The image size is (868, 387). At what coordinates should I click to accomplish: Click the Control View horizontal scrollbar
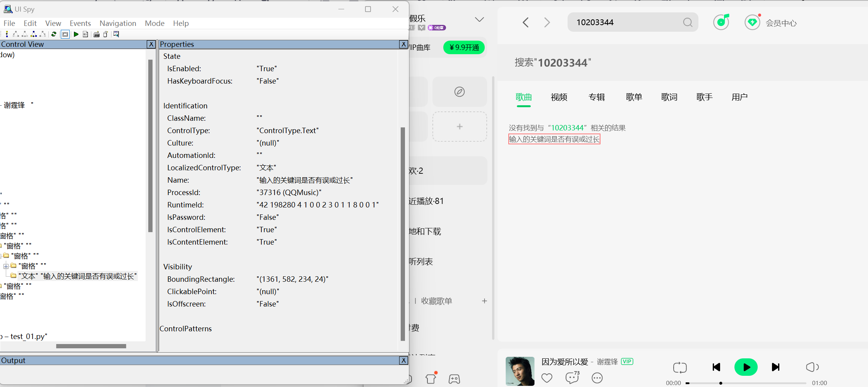[x=91, y=346]
